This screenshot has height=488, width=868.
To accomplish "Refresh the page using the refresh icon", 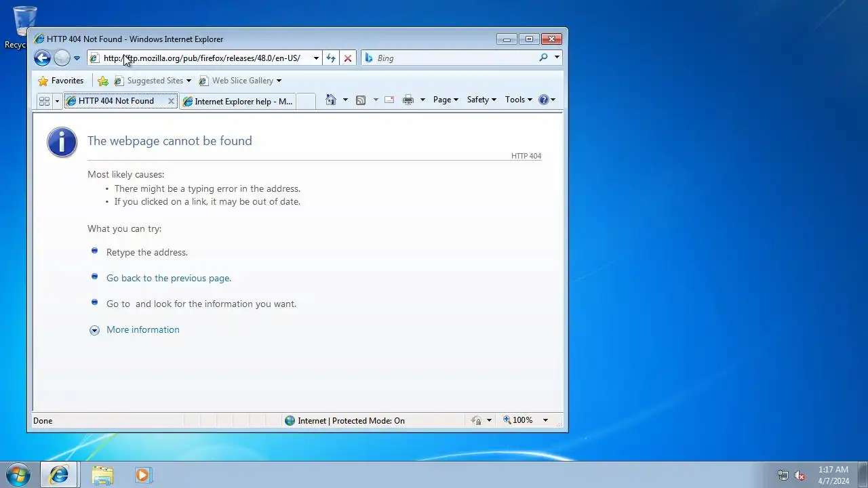I will click(331, 58).
